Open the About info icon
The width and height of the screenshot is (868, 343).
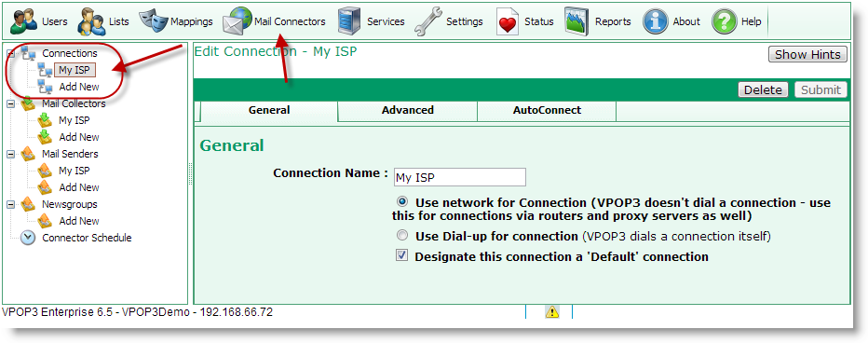coord(655,21)
